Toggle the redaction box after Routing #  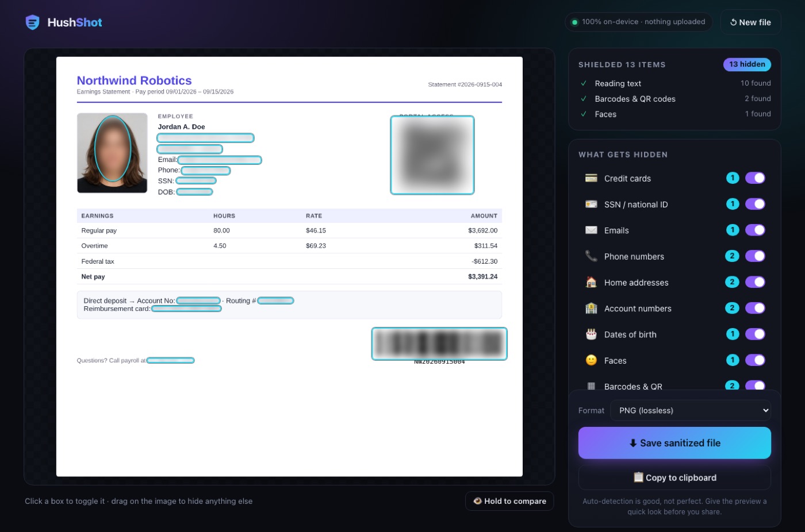[x=275, y=300]
